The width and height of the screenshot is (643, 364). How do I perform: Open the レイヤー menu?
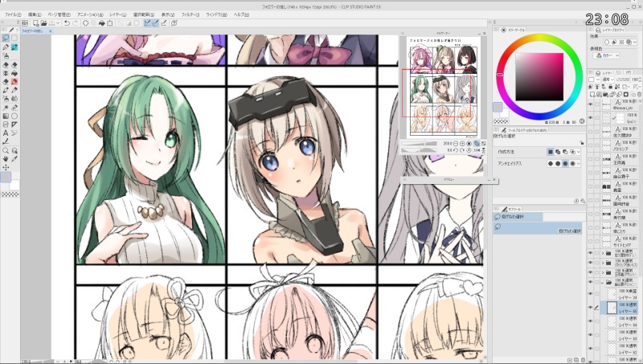click(x=117, y=14)
